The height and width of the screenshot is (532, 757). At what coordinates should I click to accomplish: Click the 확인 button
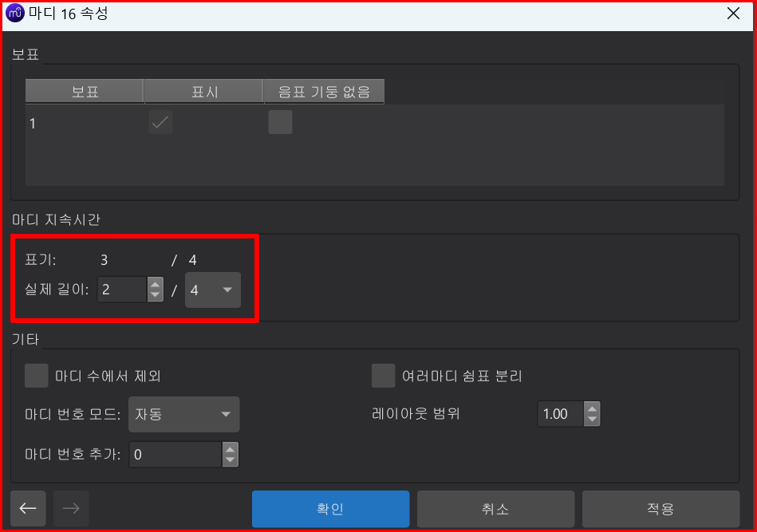pos(331,509)
